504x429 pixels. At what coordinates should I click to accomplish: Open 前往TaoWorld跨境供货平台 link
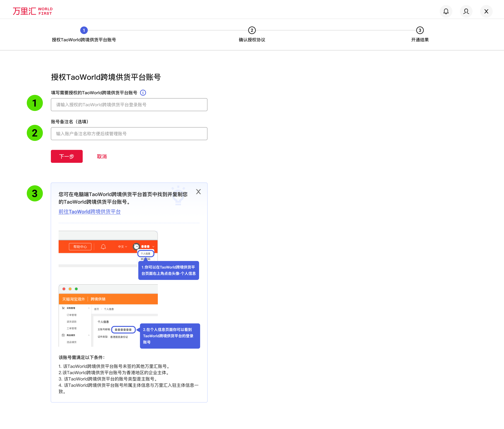click(x=89, y=212)
